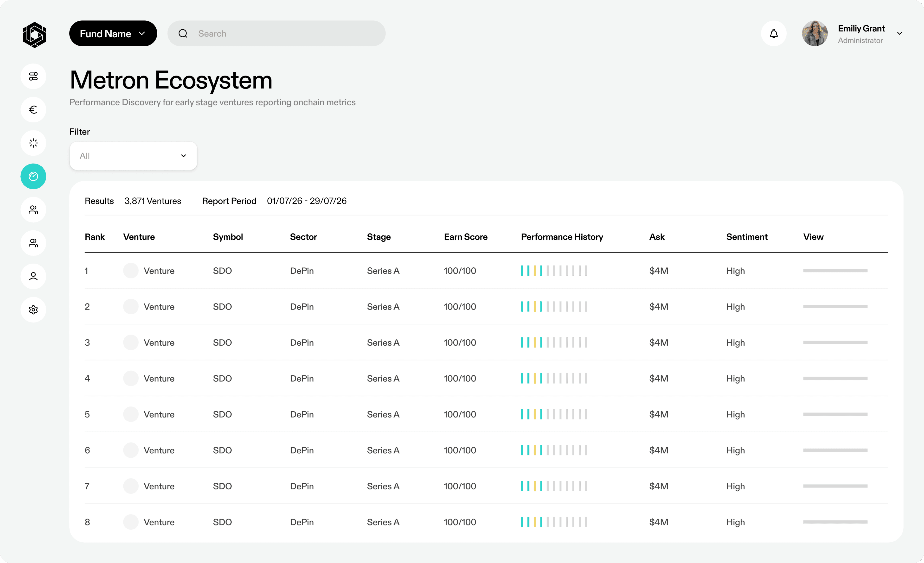
Task: Open the loading spinner sidebar icon
Action: 33,143
